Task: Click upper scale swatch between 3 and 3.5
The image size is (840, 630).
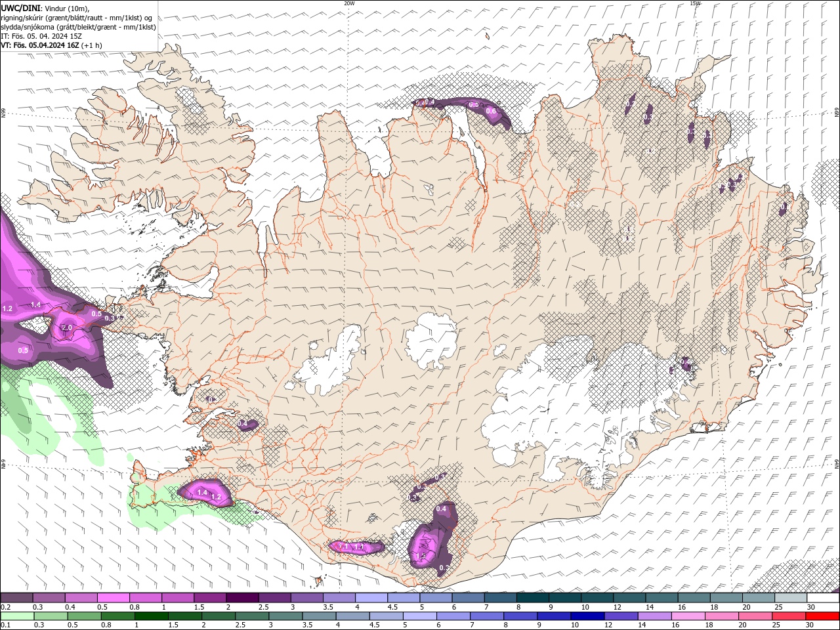Action: (306, 598)
